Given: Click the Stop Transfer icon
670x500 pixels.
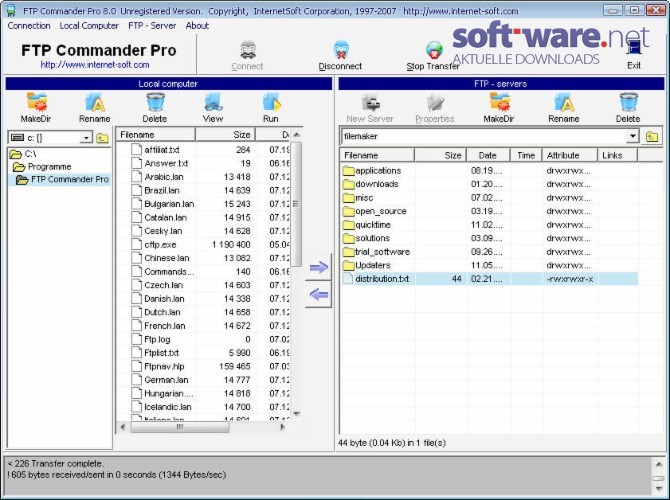Looking at the screenshot, I should point(434,51).
